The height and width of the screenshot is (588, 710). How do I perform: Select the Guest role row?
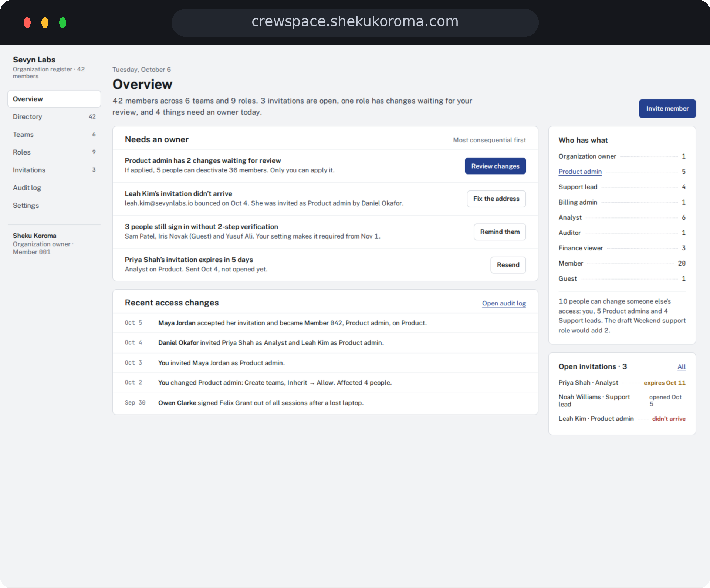pos(622,278)
